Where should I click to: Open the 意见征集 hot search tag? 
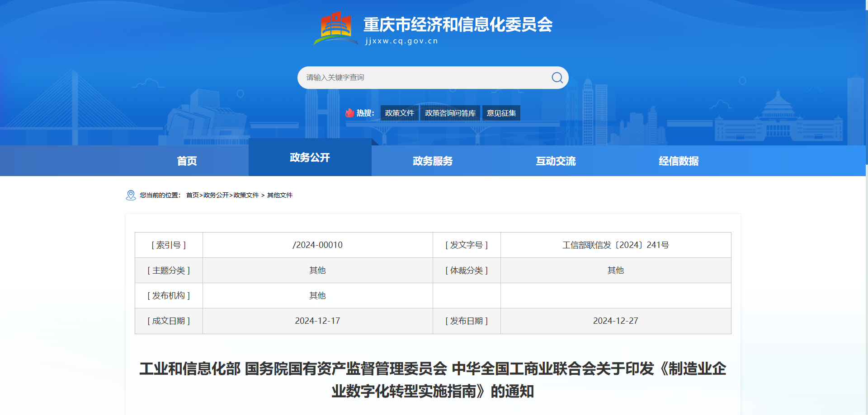coord(501,113)
